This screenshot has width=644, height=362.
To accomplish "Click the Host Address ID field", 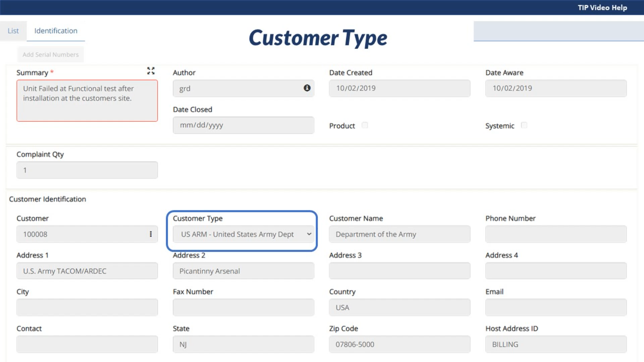I will [555, 344].
